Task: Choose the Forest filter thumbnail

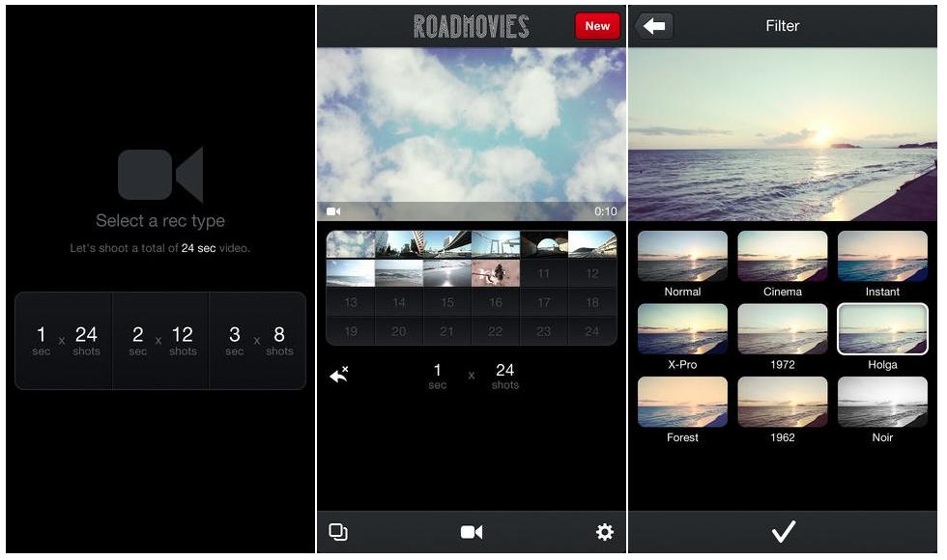Action: point(682,403)
